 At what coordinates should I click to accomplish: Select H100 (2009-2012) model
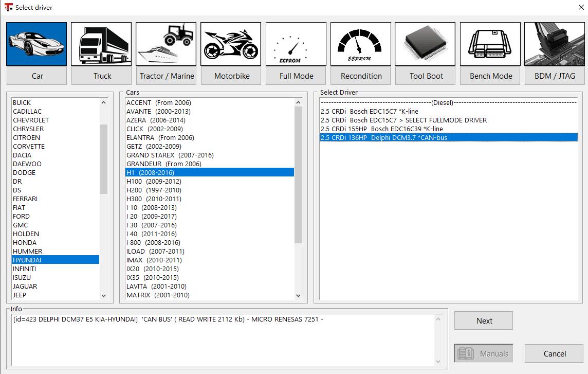210,182
